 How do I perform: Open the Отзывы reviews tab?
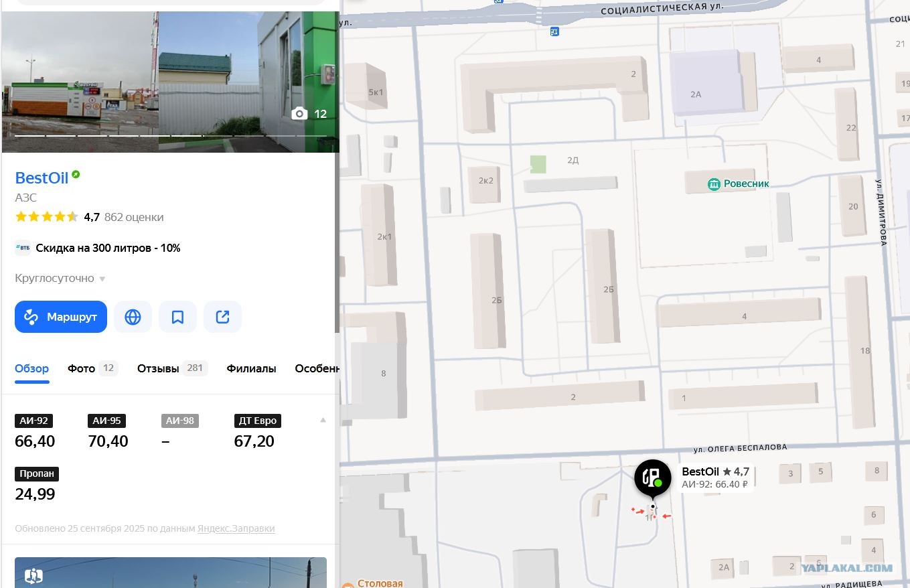173,368
